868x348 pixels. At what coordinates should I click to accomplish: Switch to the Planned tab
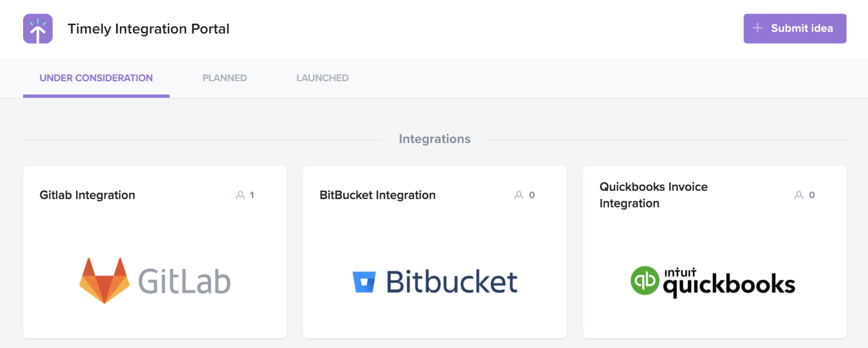[x=225, y=78]
